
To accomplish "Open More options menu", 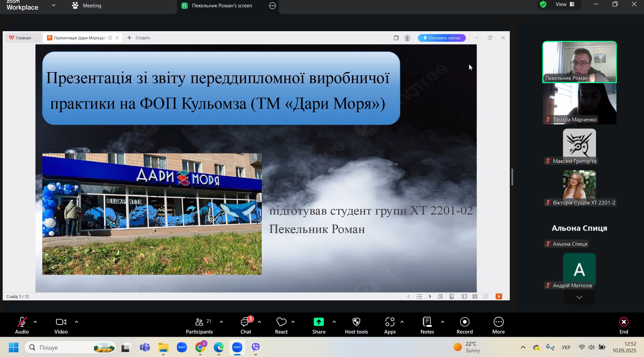I will (499, 325).
